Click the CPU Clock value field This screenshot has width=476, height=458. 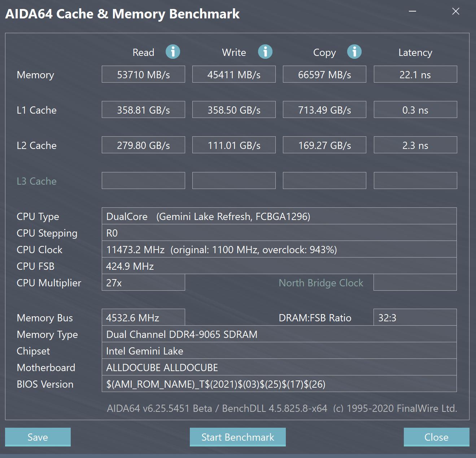pyautogui.click(x=279, y=249)
